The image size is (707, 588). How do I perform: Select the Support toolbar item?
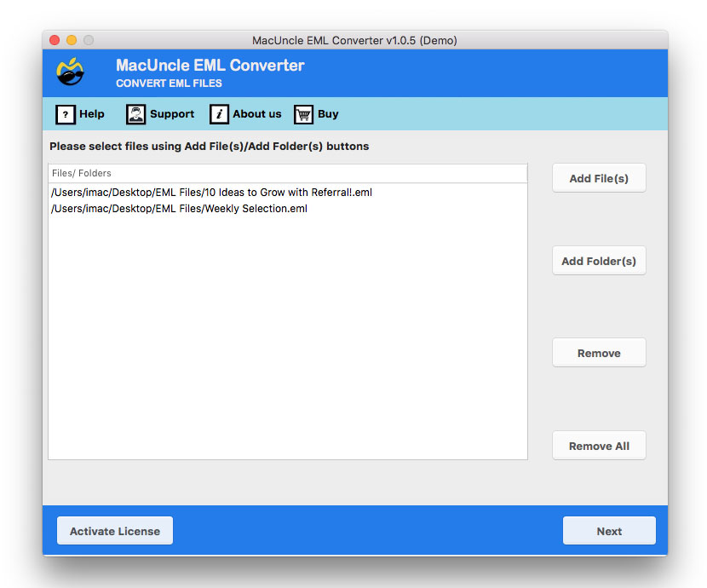(172, 114)
